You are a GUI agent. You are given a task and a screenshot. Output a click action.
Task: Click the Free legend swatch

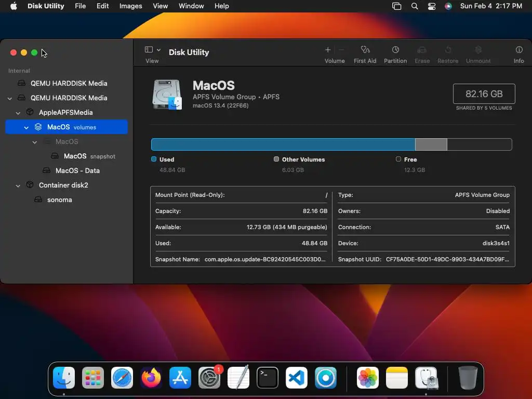[x=398, y=159]
